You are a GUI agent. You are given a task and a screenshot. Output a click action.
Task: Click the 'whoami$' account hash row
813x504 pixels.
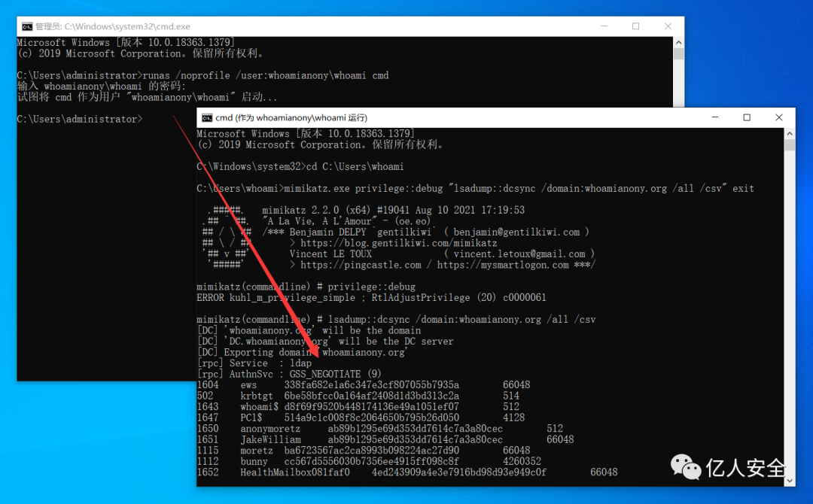pyautogui.click(x=358, y=407)
